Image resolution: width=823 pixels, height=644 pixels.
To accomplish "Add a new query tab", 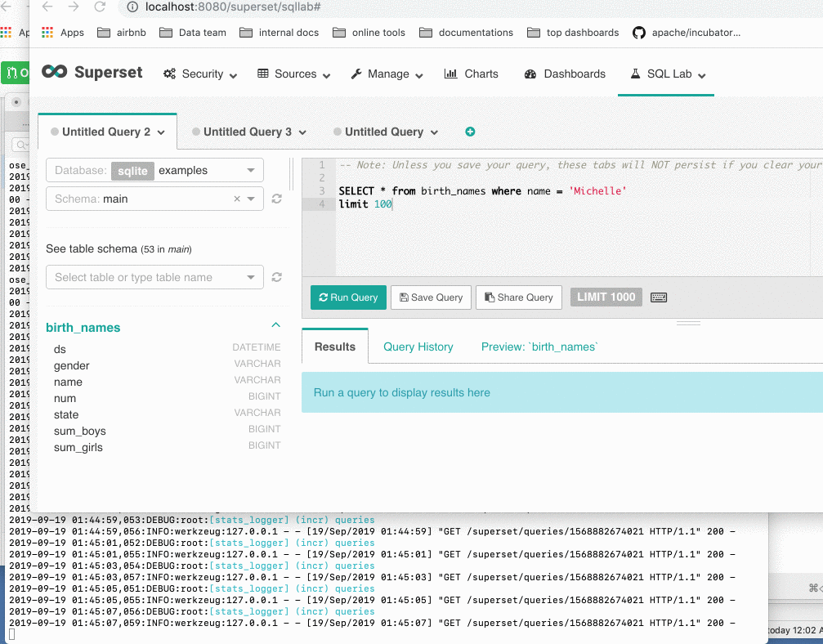I will click(x=470, y=132).
